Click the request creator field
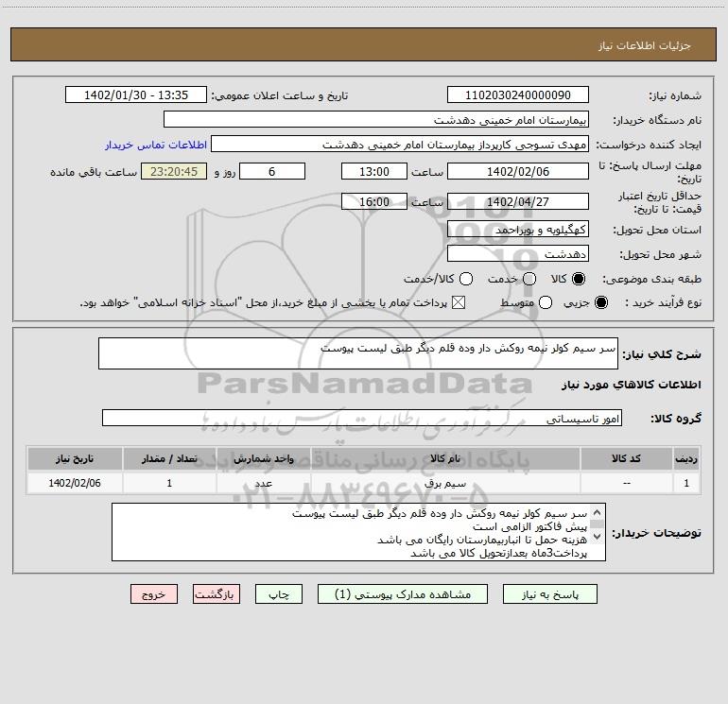 pyautogui.click(x=400, y=145)
